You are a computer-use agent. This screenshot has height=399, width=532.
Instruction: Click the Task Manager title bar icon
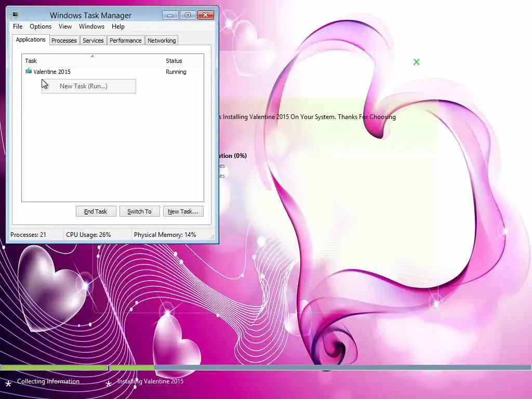pos(14,15)
